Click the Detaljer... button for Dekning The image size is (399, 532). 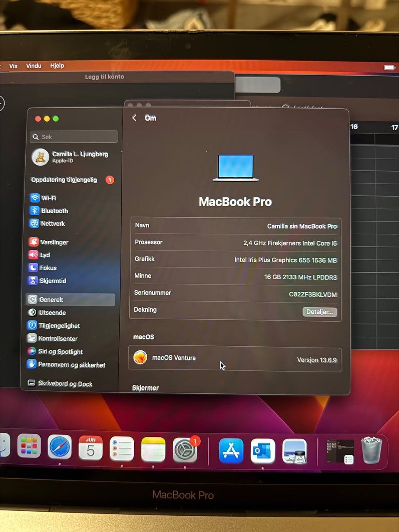tap(319, 312)
